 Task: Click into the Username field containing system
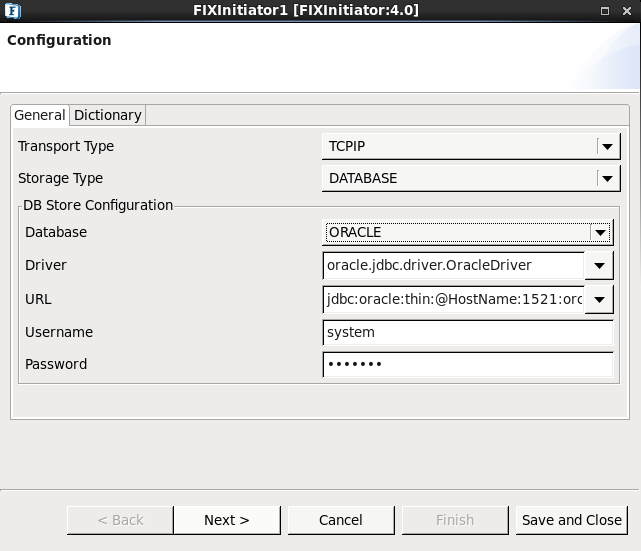point(468,332)
